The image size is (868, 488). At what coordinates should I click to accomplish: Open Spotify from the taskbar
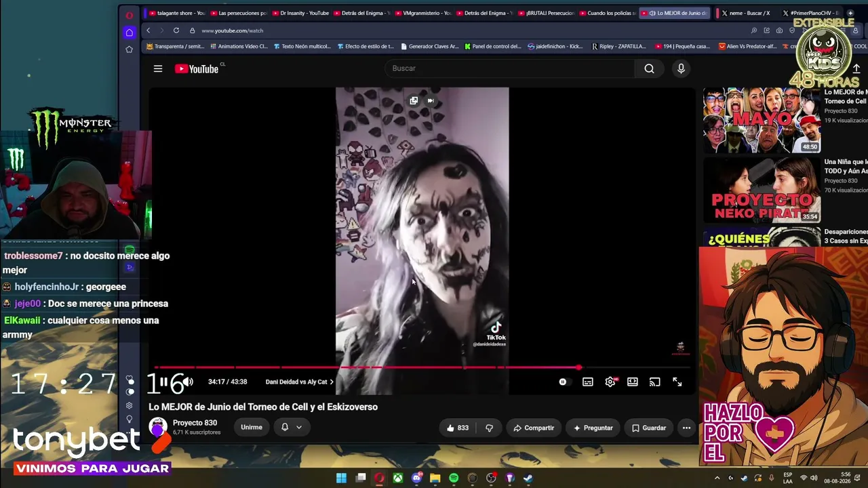[454, 478]
